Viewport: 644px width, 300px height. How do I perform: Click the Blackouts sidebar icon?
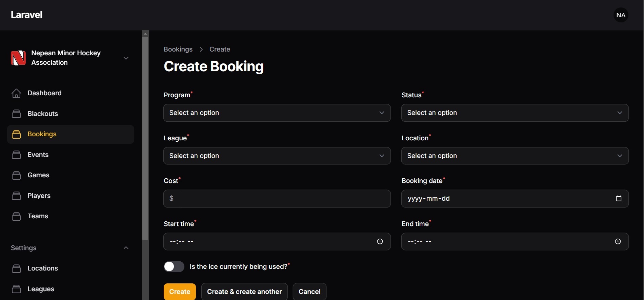click(x=16, y=114)
